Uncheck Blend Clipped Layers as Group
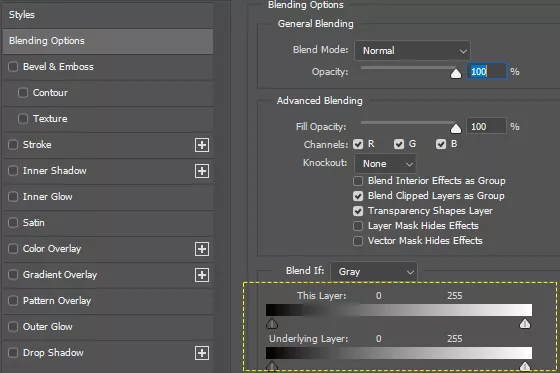Viewport: 560px width, 373px height. 358,196
